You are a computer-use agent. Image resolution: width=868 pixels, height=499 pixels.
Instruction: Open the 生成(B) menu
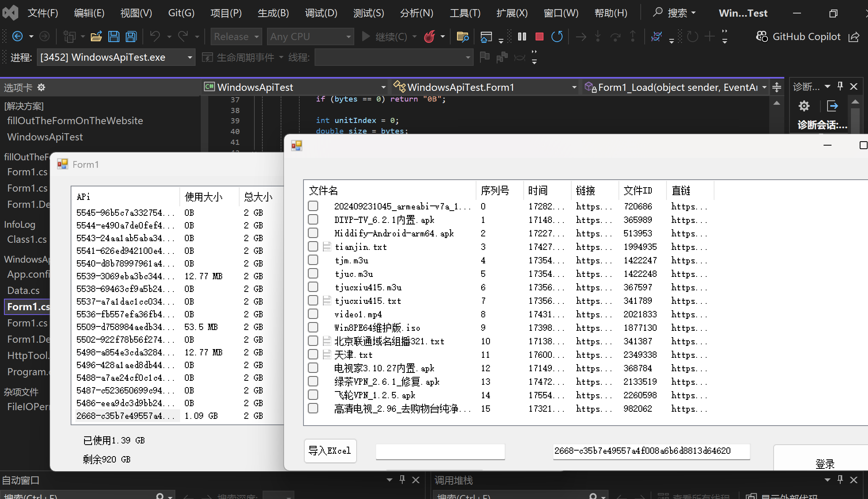[273, 13]
